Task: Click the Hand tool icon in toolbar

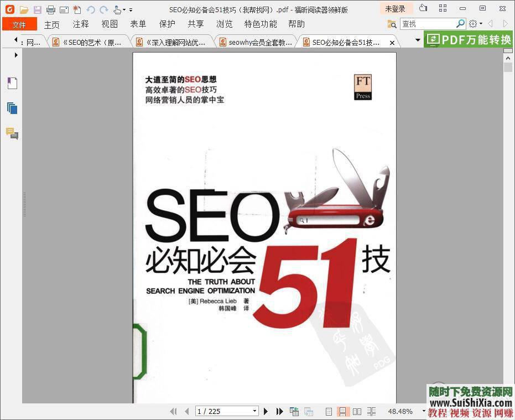Action: click(x=117, y=9)
